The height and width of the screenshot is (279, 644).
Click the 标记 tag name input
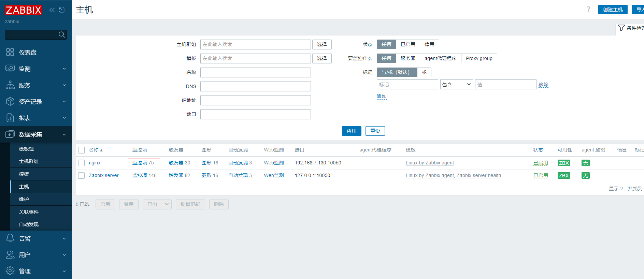pyautogui.click(x=407, y=84)
